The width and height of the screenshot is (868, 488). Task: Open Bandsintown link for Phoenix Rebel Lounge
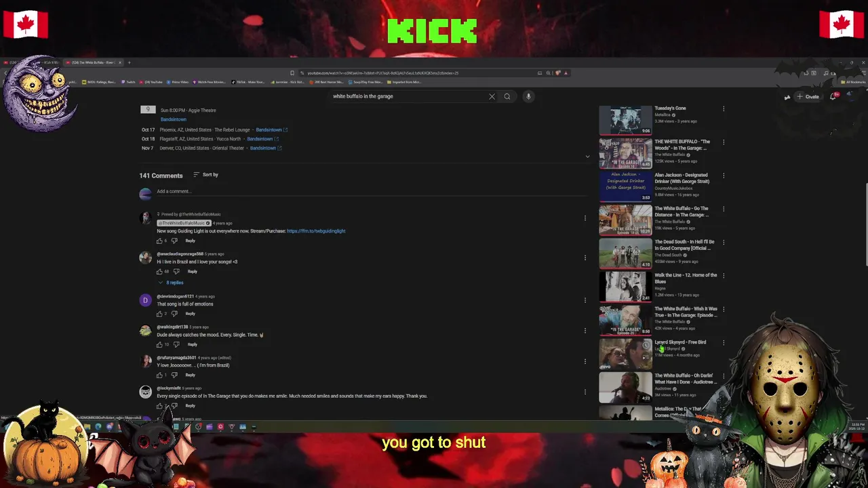[271, 129]
